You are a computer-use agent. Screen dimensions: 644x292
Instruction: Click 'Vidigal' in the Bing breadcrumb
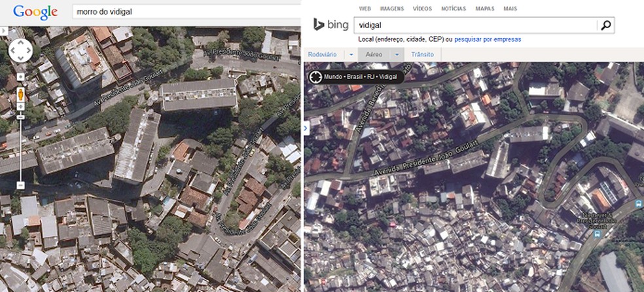(x=387, y=77)
